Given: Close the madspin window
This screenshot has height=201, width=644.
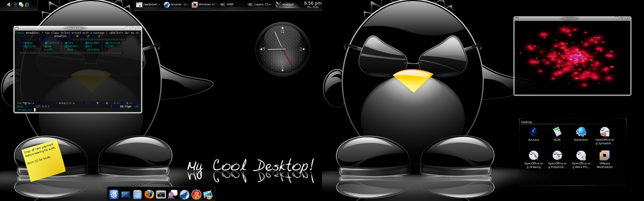Looking at the screenshot, I should coord(627,19).
